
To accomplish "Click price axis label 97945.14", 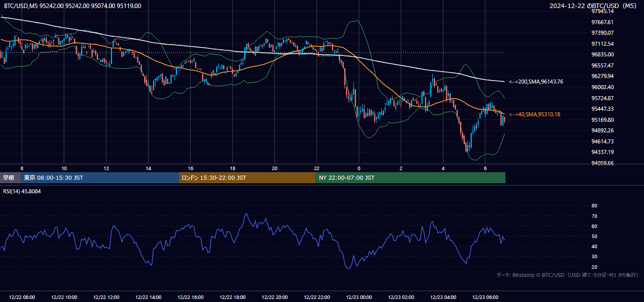I will coord(603,11).
